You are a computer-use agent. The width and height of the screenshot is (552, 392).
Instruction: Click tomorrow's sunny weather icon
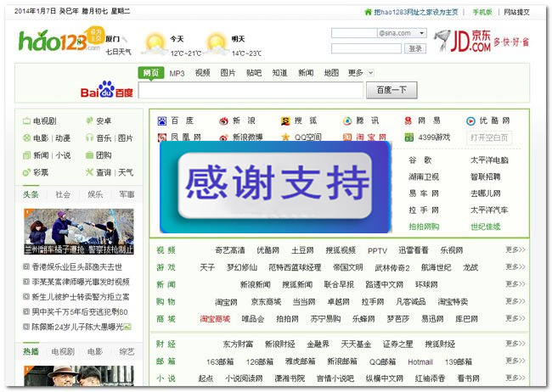(x=216, y=44)
